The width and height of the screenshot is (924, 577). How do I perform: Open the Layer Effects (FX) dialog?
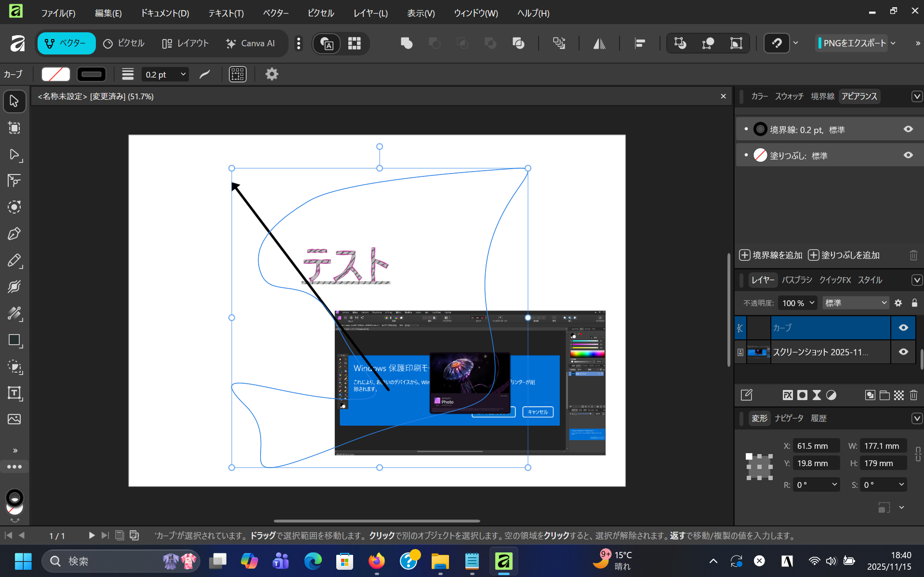point(787,395)
